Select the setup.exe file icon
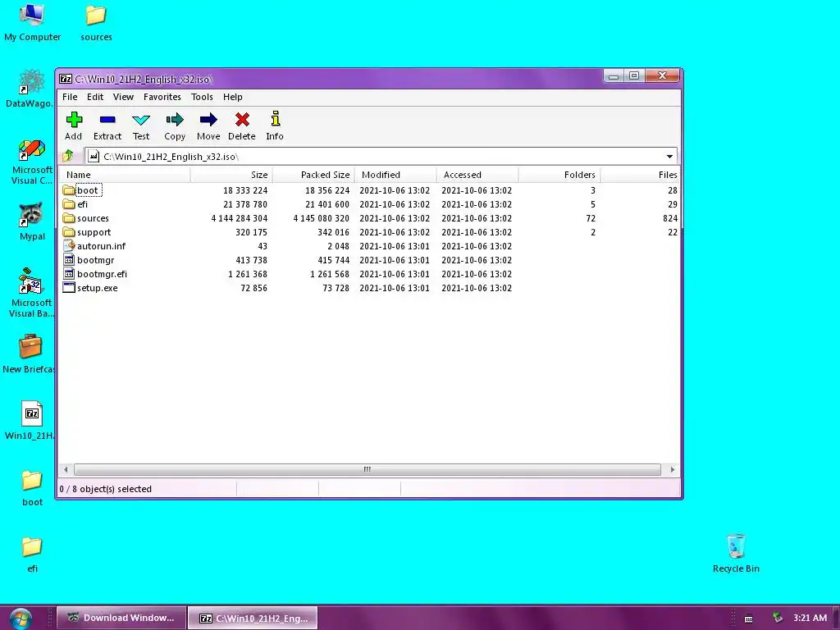The image size is (840, 630). (69, 288)
